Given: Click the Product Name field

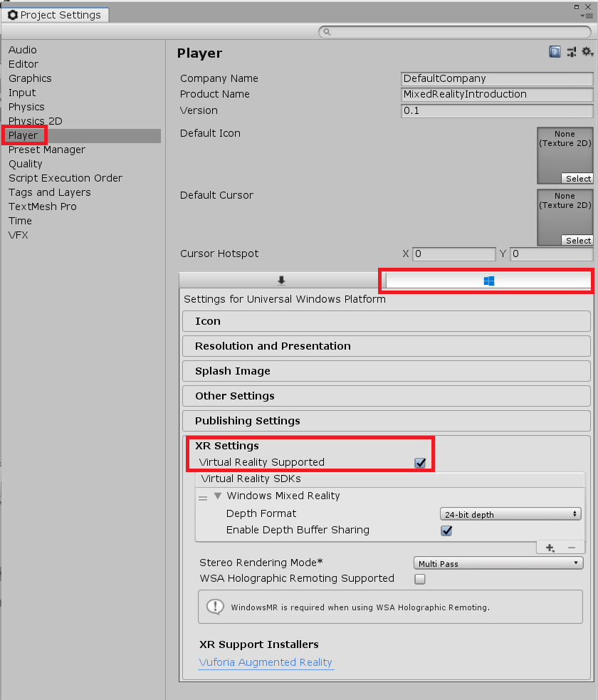Looking at the screenshot, I should [497, 95].
